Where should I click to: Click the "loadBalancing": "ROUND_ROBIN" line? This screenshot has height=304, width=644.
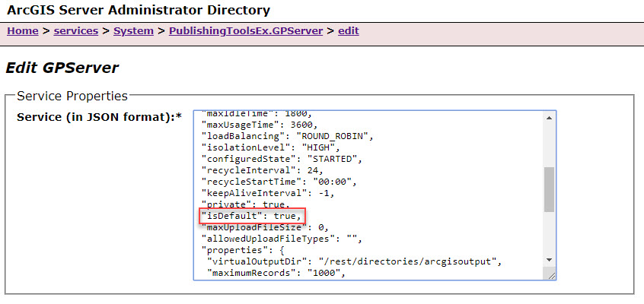(287, 136)
